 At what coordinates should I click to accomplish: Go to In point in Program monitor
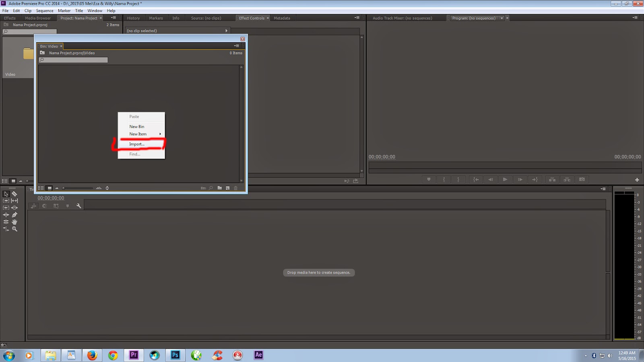point(476,179)
